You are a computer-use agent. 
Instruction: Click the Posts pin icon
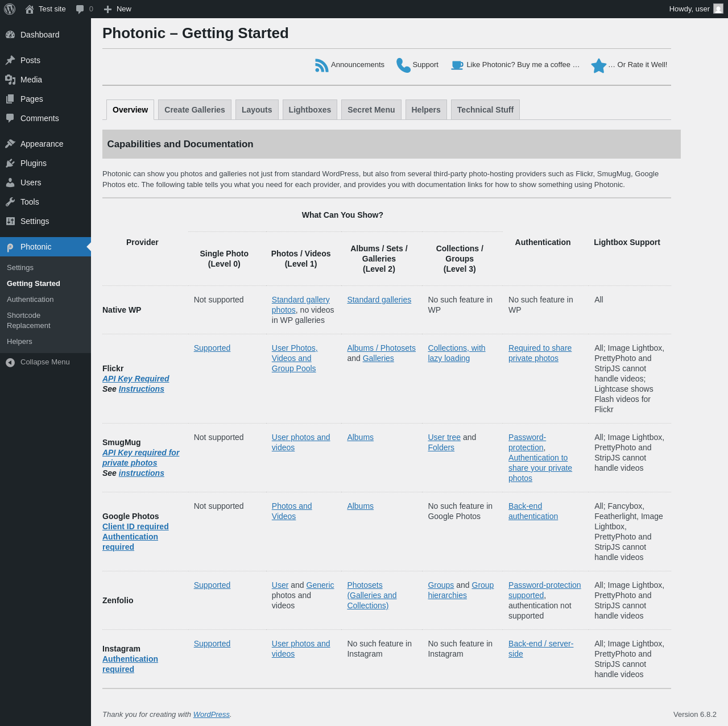[x=10, y=60]
